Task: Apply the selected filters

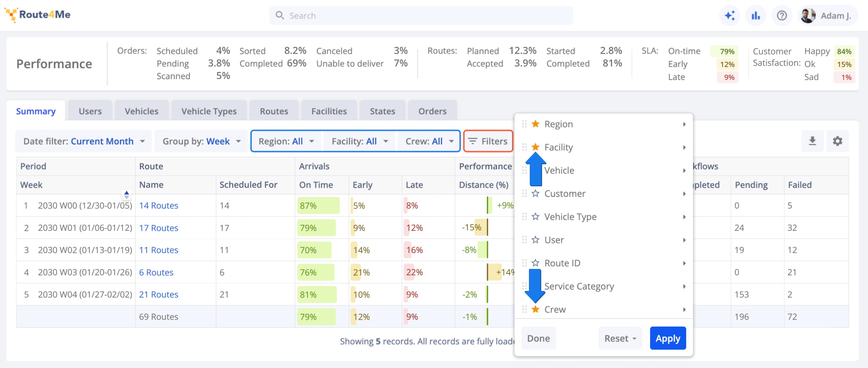Action: point(668,338)
